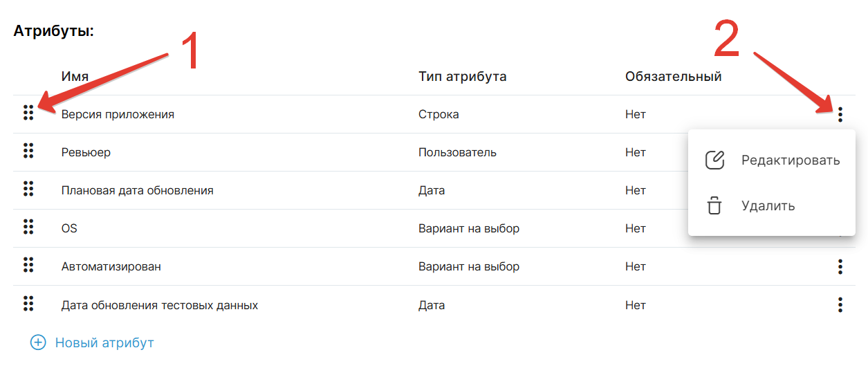Select the Плановая дата обновления attribute name
The width and height of the screenshot is (868, 386).
tap(137, 190)
